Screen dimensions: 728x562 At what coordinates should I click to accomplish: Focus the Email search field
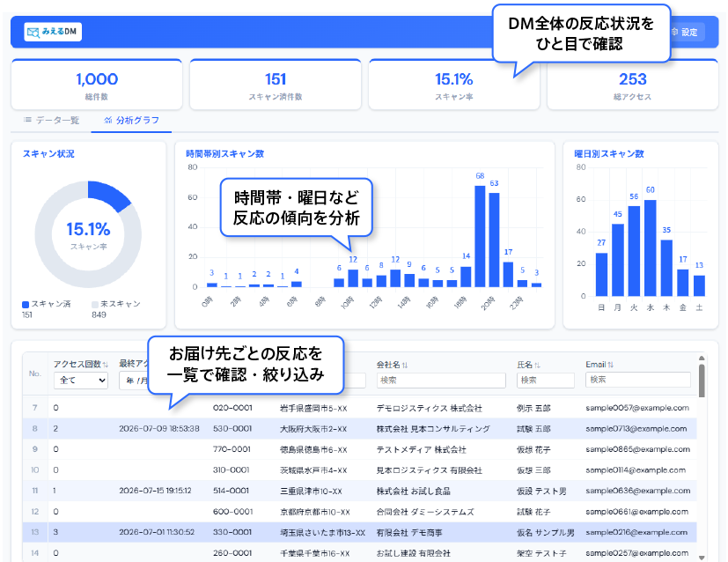638,380
